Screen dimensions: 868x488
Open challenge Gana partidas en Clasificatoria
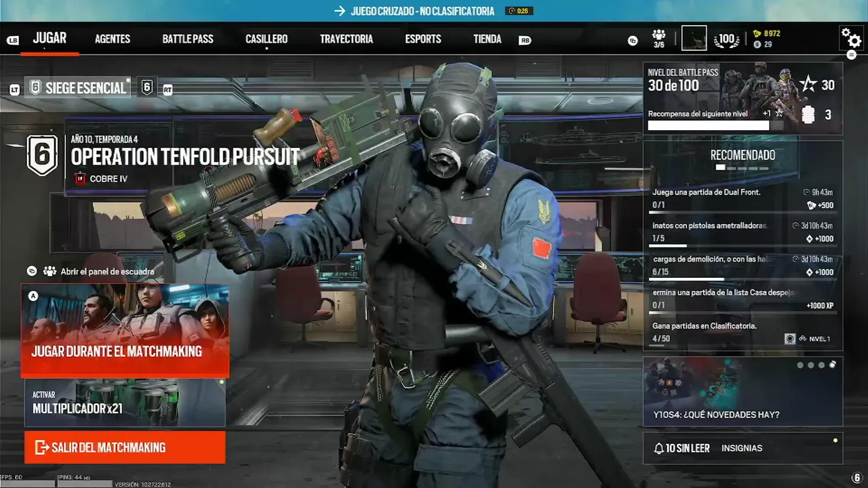point(743,332)
